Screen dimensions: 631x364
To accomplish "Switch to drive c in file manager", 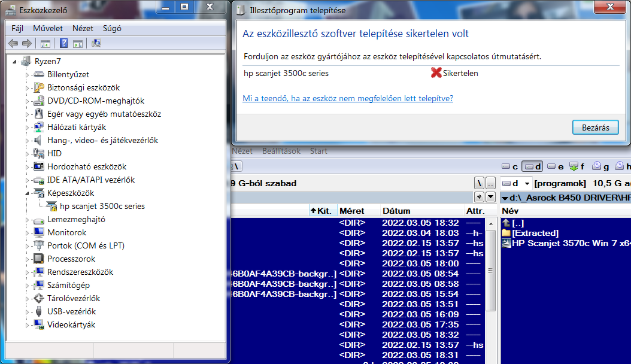I will click(x=510, y=166).
